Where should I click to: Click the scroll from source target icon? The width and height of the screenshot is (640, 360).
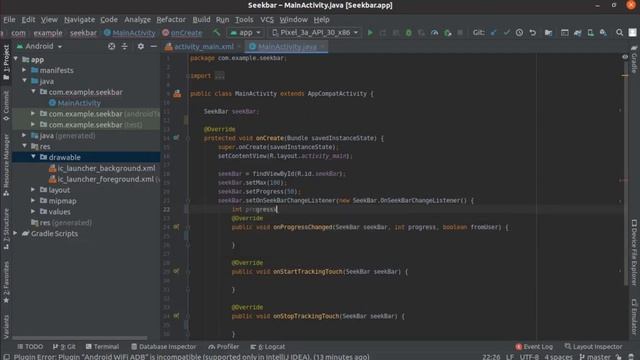click(x=111, y=47)
